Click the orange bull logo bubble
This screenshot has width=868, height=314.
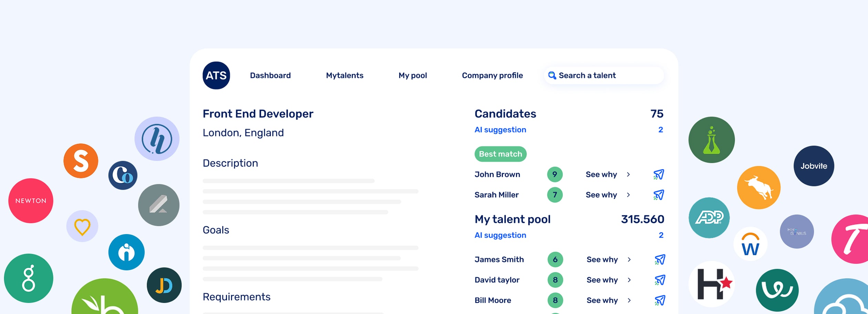[758, 188]
